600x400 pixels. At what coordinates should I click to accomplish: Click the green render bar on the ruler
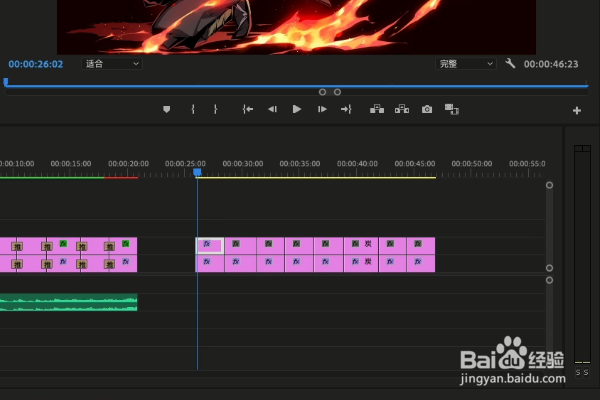[x=52, y=178]
